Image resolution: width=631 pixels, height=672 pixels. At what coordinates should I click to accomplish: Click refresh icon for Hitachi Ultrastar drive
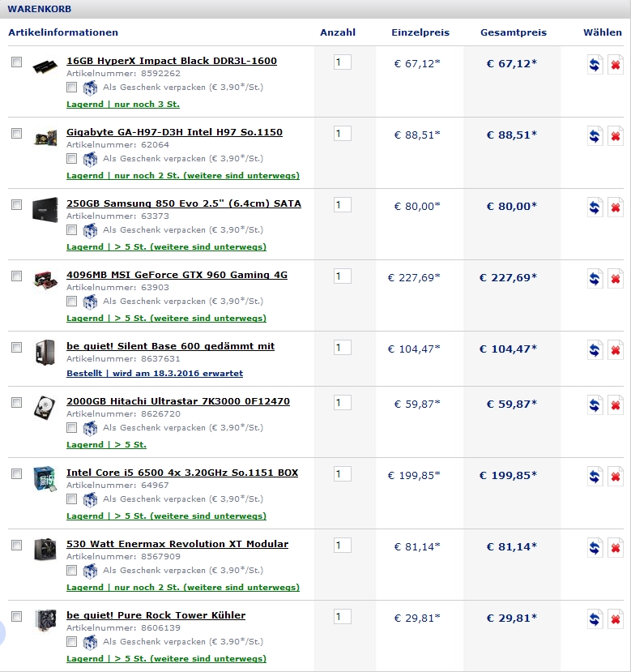pyautogui.click(x=595, y=406)
